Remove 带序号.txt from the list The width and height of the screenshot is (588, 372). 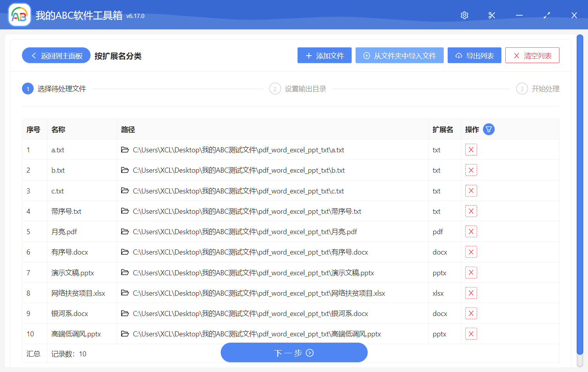pyautogui.click(x=471, y=211)
